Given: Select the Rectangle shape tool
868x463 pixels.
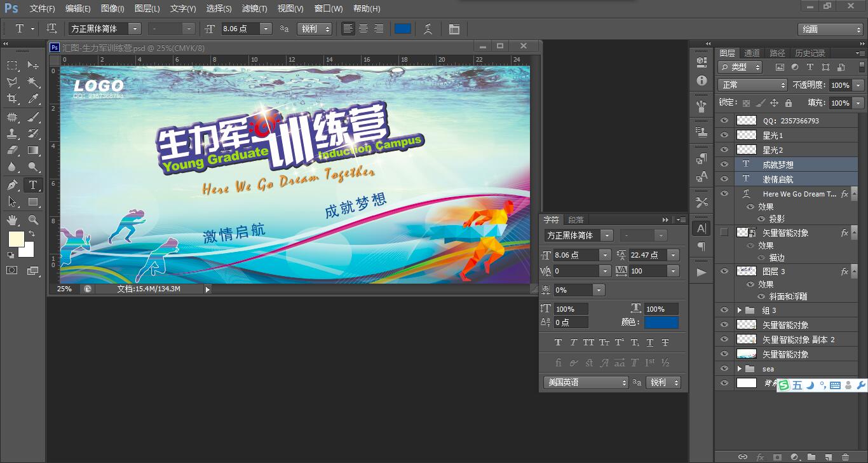Looking at the screenshot, I should [33, 202].
